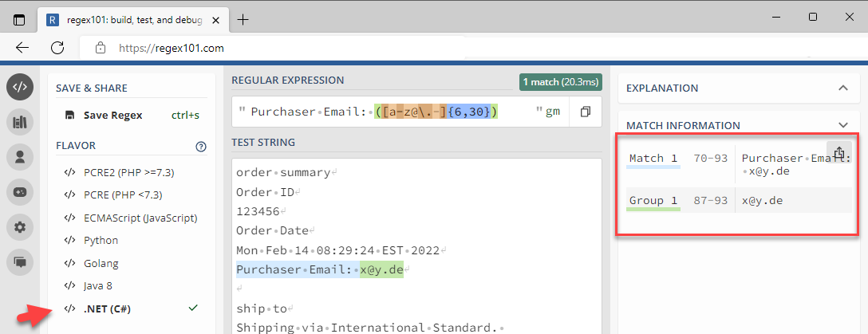Open the account profile sidebar icon
The height and width of the screenshot is (334, 868).
pos(20,157)
